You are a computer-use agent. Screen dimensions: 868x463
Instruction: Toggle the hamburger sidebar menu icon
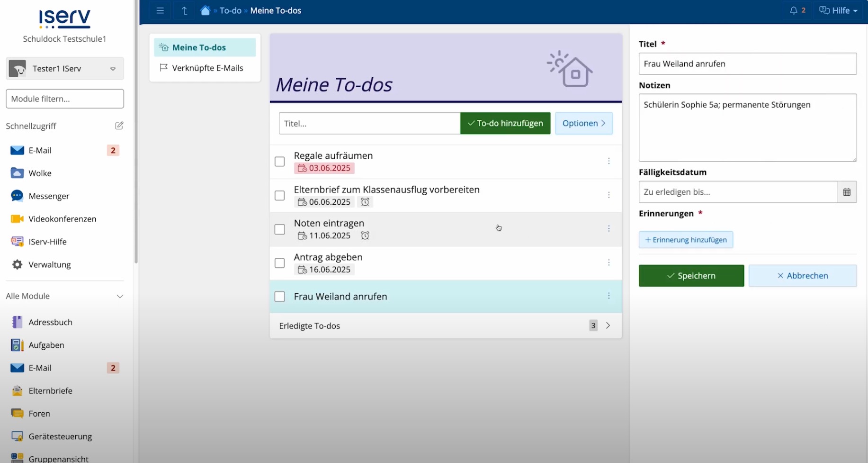coord(160,10)
